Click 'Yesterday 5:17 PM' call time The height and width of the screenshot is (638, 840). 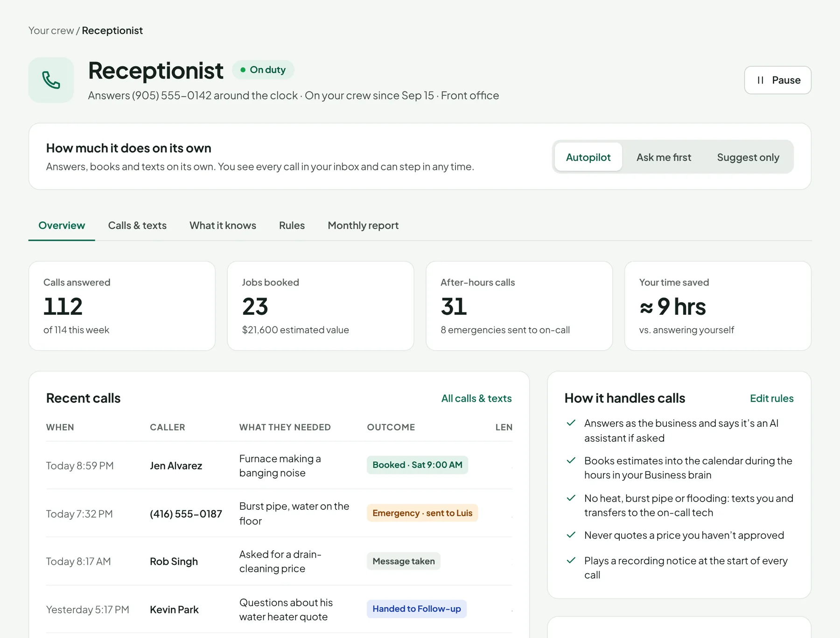click(88, 610)
